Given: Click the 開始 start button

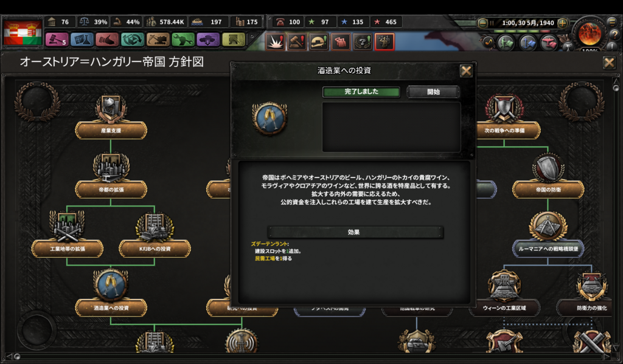Looking at the screenshot, I should pos(433,92).
